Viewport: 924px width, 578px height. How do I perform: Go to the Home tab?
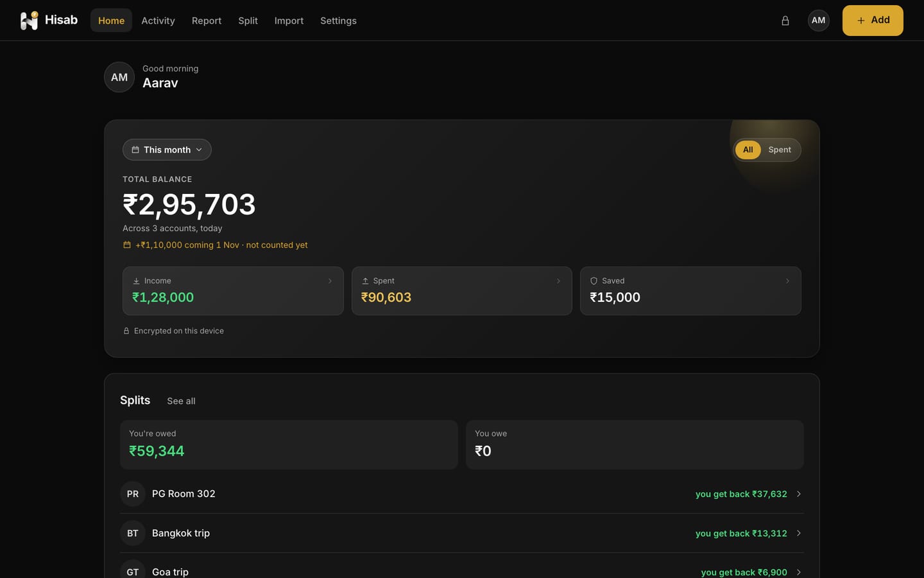111,21
